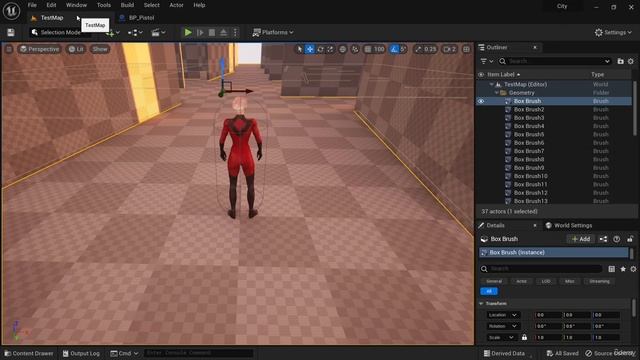Open the Tools menu

click(104, 5)
